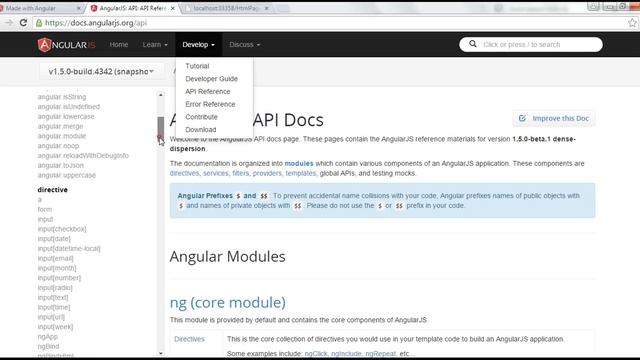The width and height of the screenshot is (640, 360).
Task: Click the bookmark star icon
Action: click(x=632, y=23)
